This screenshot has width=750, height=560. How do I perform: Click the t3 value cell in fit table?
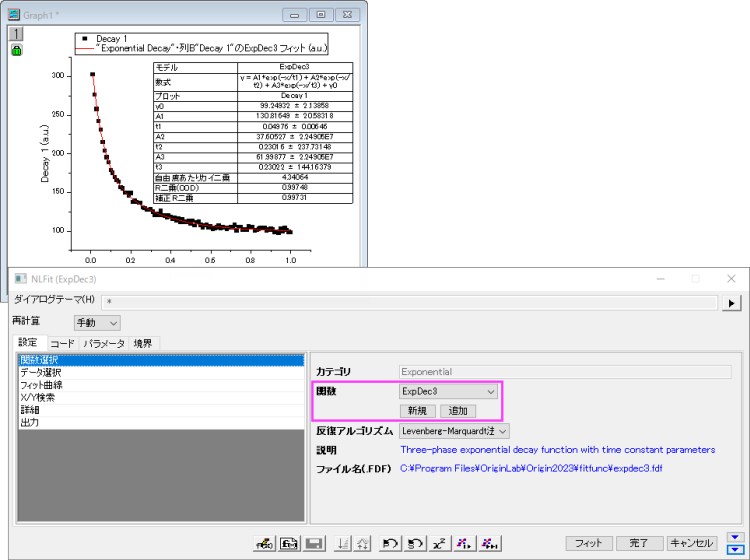point(295,167)
